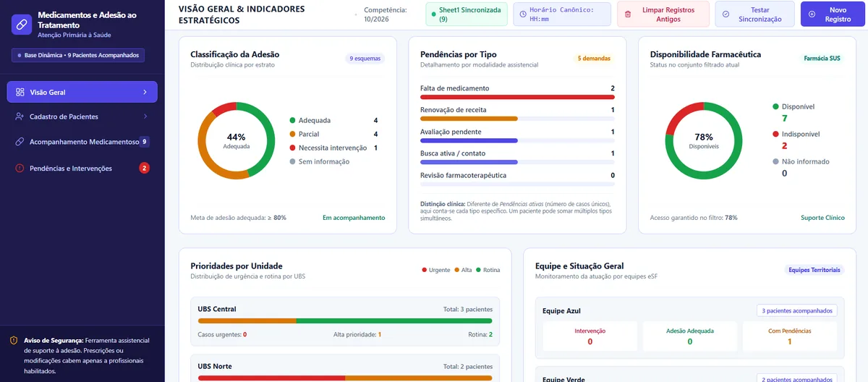Image resolution: width=868 pixels, height=382 pixels.
Task: Click the Base Dinâmica patients chip
Action: pyautogui.click(x=78, y=55)
